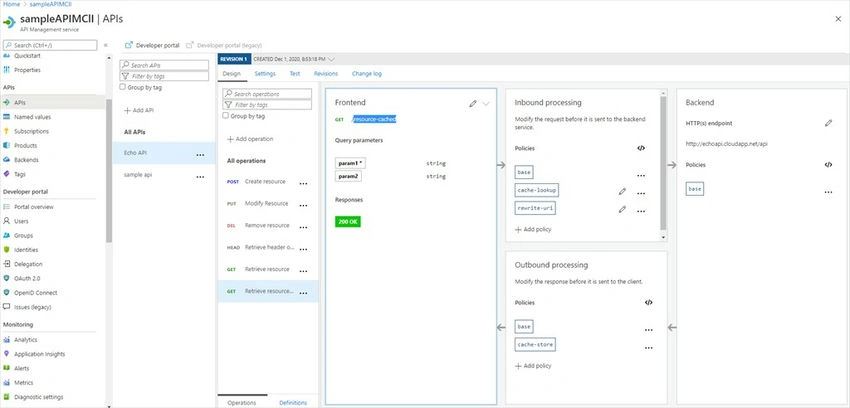
Task: Open sample api more options menu
Action: (x=201, y=177)
